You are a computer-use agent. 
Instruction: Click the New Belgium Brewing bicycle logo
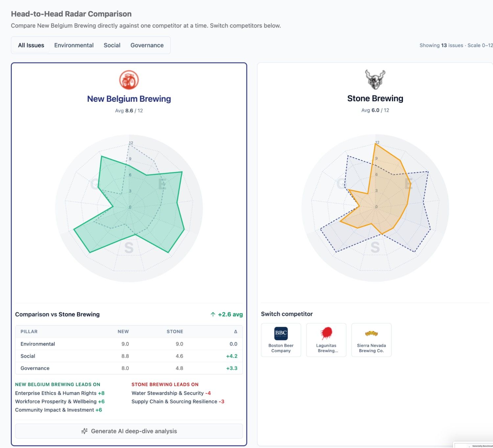point(129,80)
